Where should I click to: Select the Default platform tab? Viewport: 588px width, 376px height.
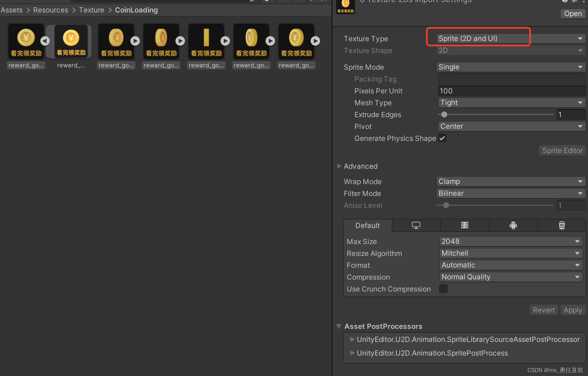pyautogui.click(x=367, y=225)
